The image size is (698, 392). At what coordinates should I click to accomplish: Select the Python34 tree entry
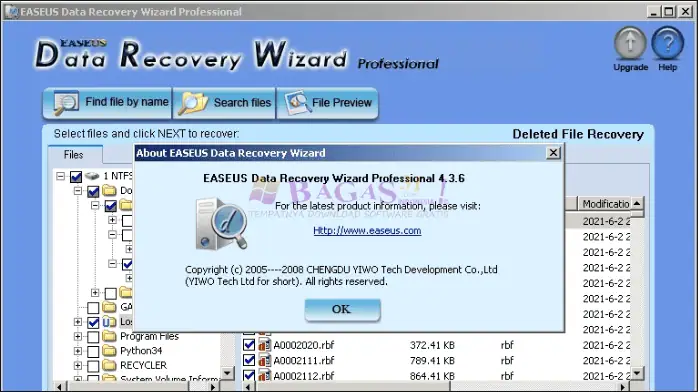(x=141, y=351)
